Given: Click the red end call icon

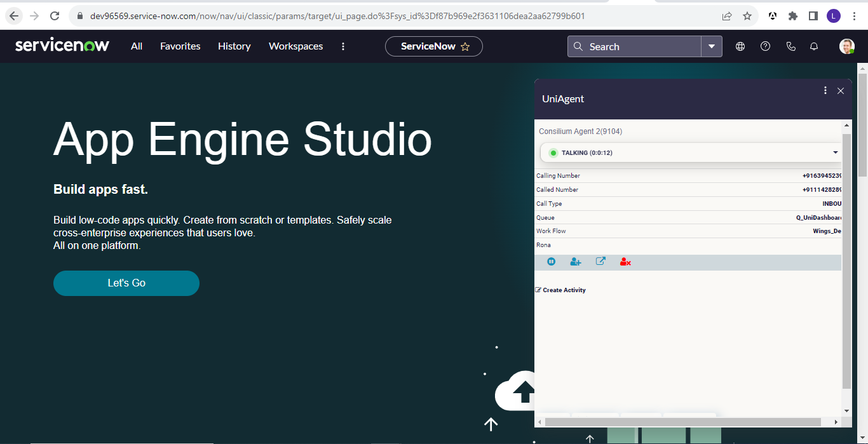Looking at the screenshot, I should point(625,262).
